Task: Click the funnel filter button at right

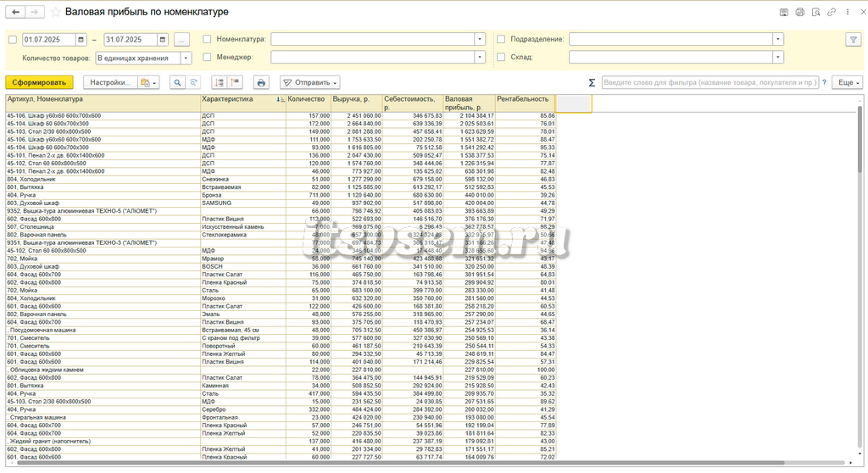Action: pos(853,39)
